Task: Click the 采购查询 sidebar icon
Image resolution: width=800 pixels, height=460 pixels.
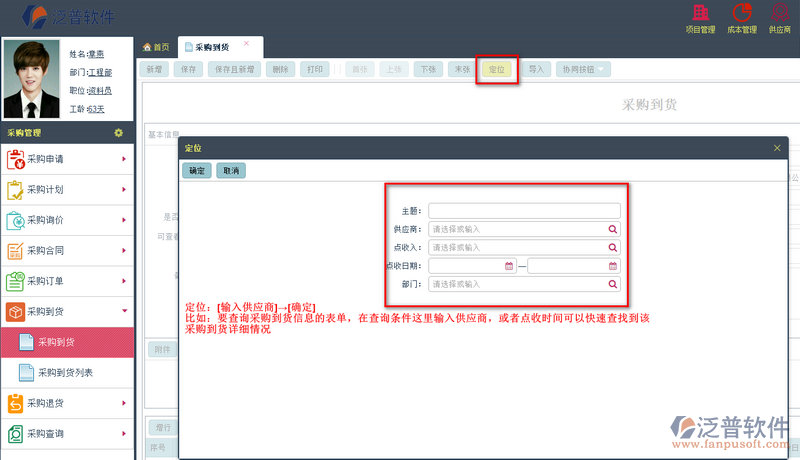Action: click(15, 434)
